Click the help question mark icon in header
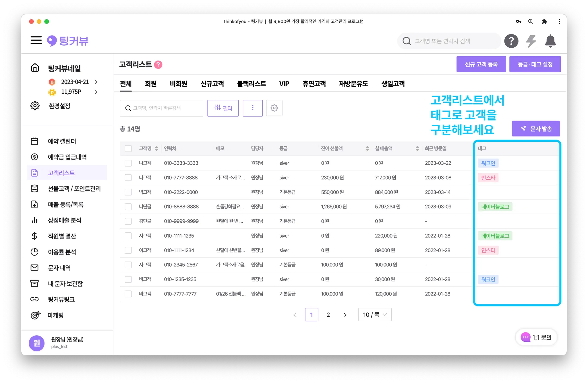This screenshot has height=383, width=588. point(511,41)
